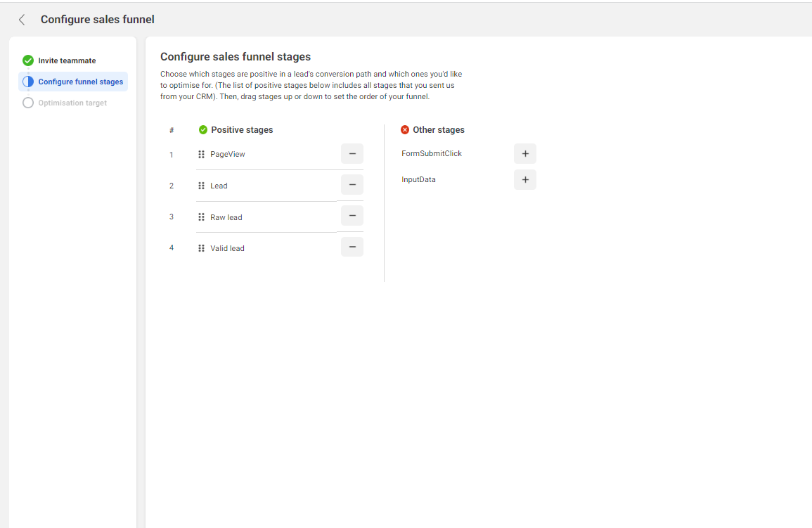Click the drag handle for Lead stage
The image size is (812, 528).
(202, 186)
